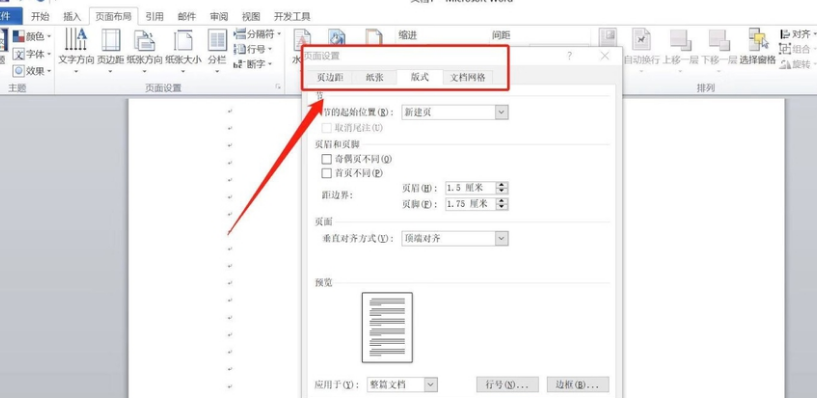Open the 断字 hyphenation dropdown
The image size is (817, 398).
point(253,64)
